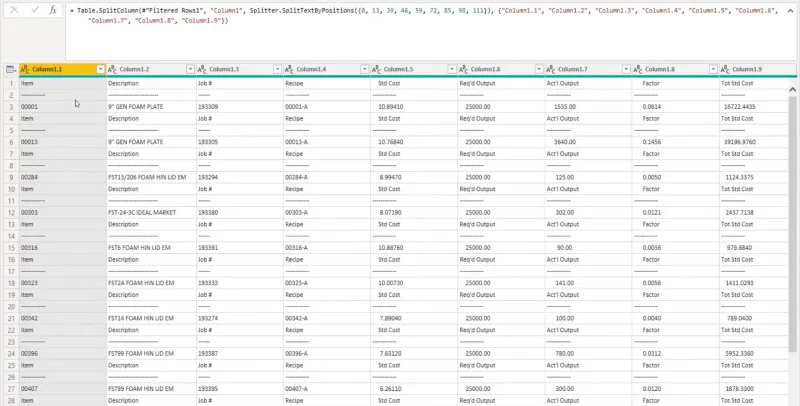Click data type icon of Column1.6
Viewport: 800px width, 406px height.
[464, 69]
